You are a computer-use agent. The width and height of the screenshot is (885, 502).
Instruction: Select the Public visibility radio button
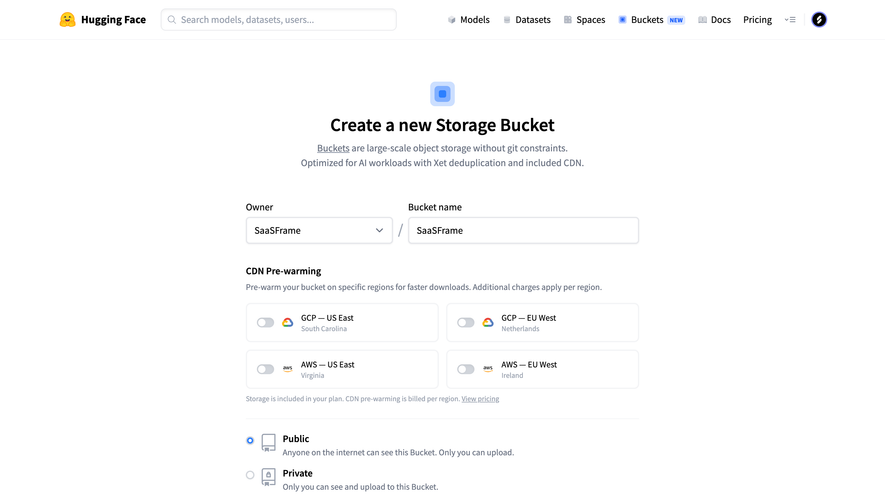(250, 440)
